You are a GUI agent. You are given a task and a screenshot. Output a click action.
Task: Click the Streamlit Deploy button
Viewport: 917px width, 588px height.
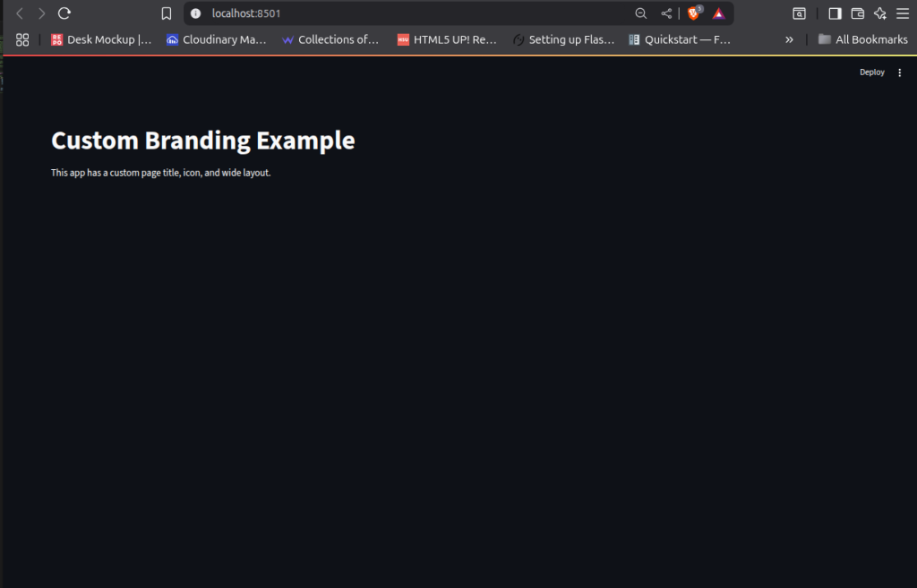(872, 72)
